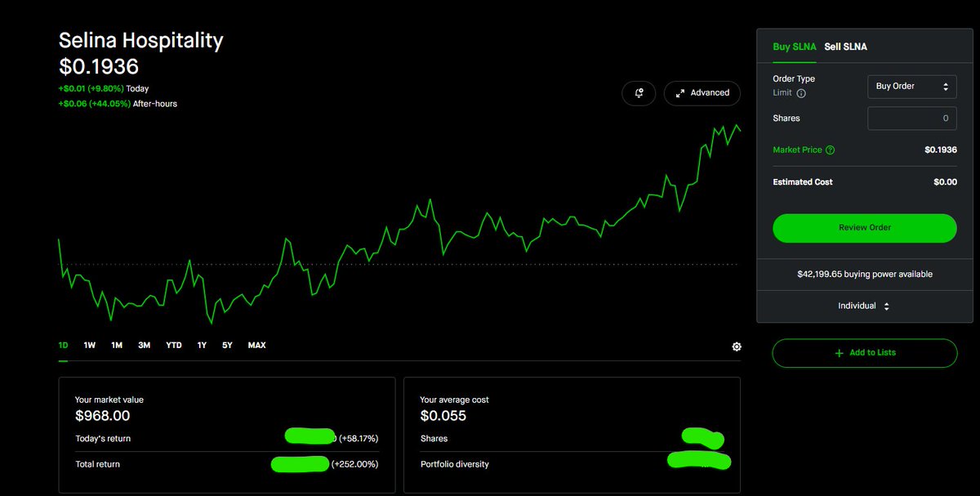Click the Shares number input field

click(911, 118)
